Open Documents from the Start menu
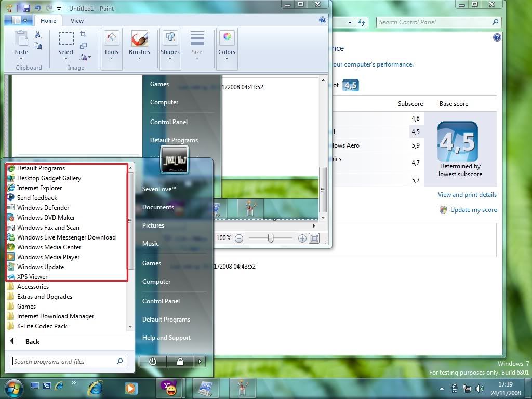The width and height of the screenshot is (532, 399). click(158, 207)
